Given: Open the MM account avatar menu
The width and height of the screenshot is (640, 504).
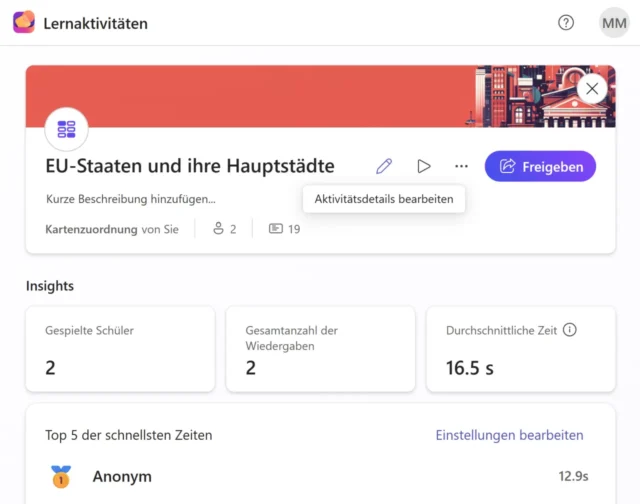Looking at the screenshot, I should pos(614,23).
